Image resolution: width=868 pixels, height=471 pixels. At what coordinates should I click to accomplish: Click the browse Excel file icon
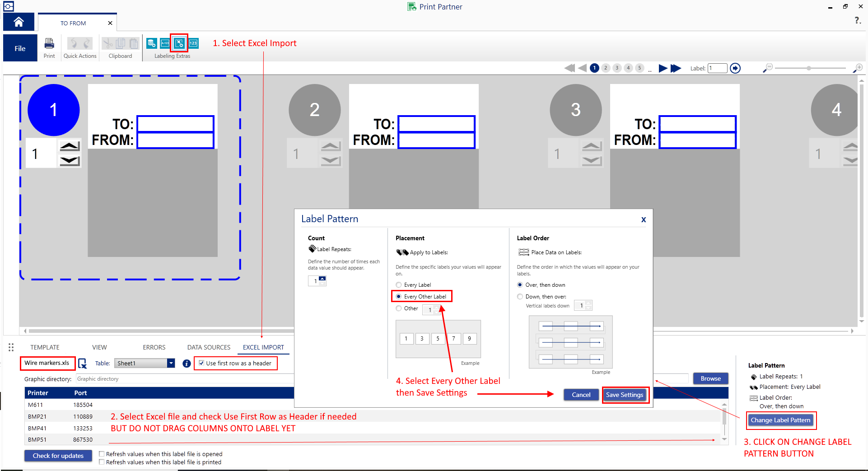pos(83,364)
